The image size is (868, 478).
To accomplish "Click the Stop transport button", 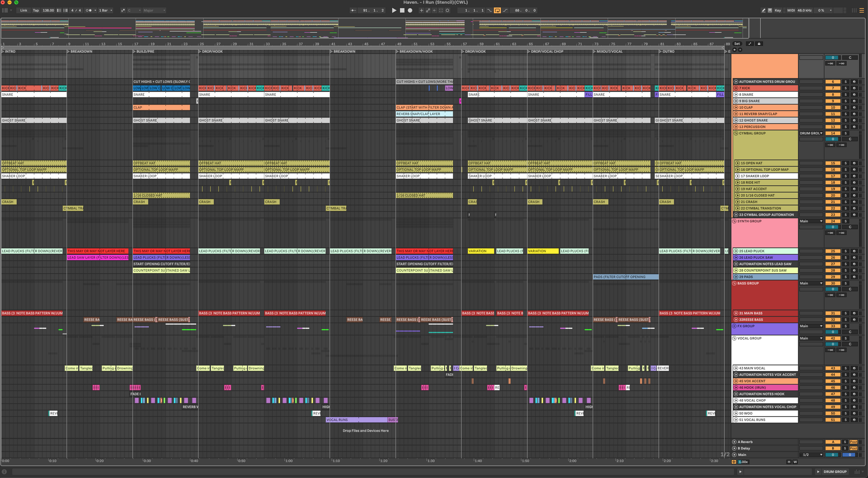I will point(402,10).
